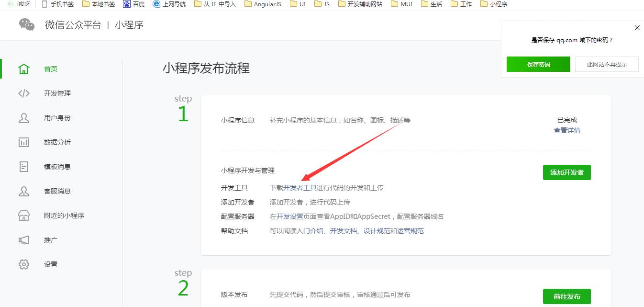Viewport: 644px width, 307px height.
Task: Click the 小程序发布流程 heading
Action: tap(206, 68)
